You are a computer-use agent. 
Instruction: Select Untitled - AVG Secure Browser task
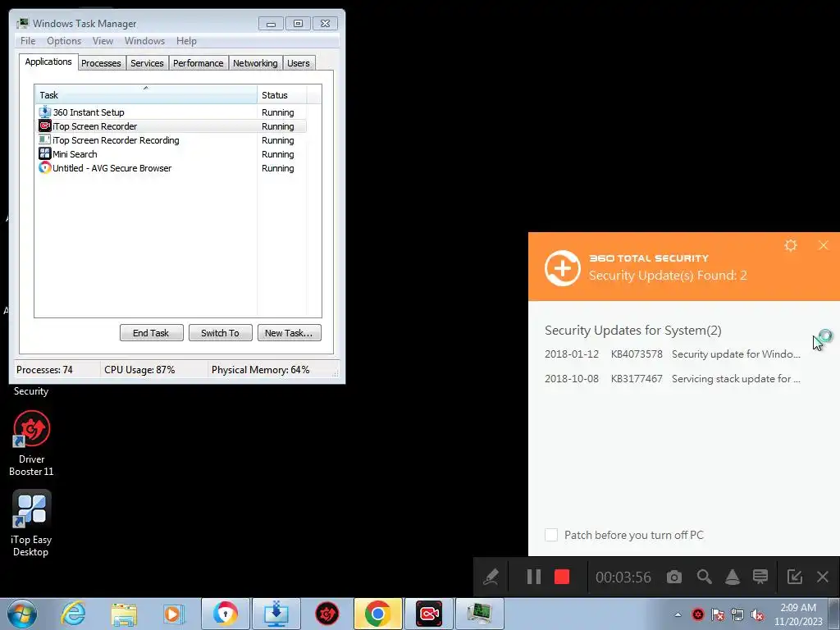171,168
